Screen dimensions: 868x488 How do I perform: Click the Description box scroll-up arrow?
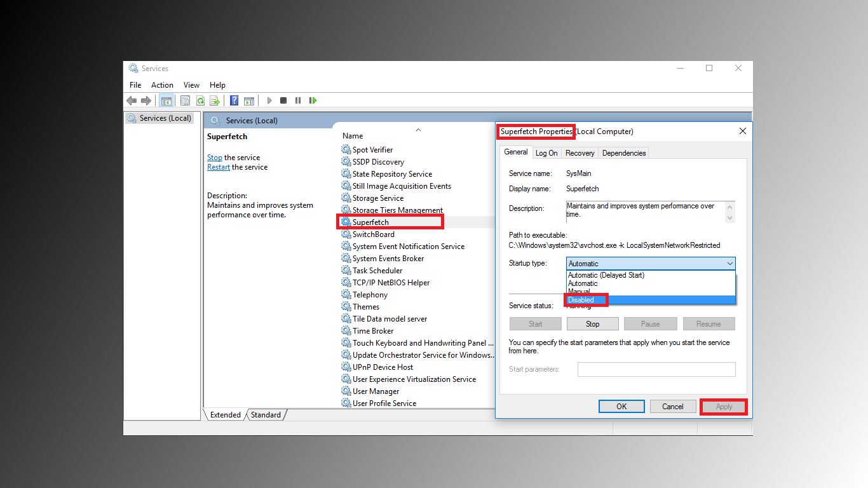click(x=730, y=207)
